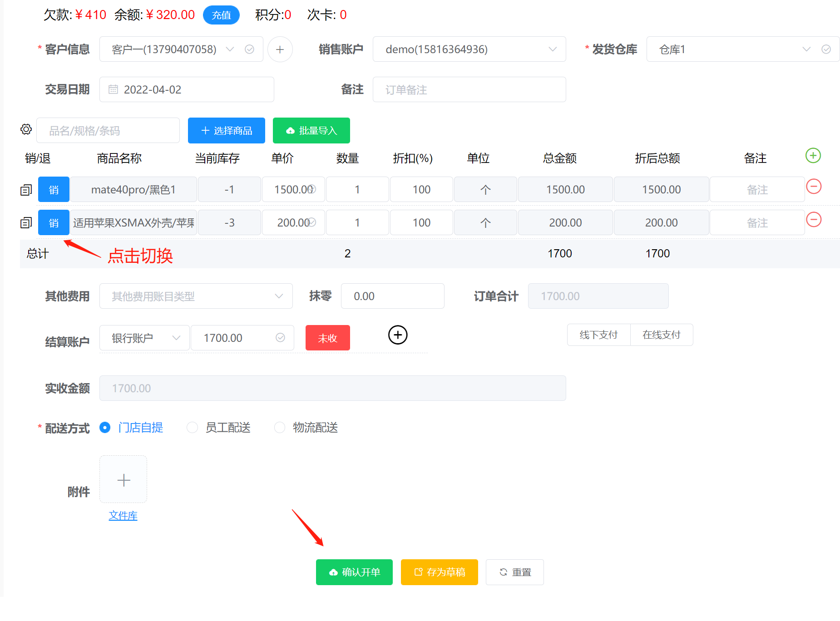Toggle 销 sale/return for 适用苹果XSMAX外壳 row
Screen dimensions: 840x621
point(54,222)
